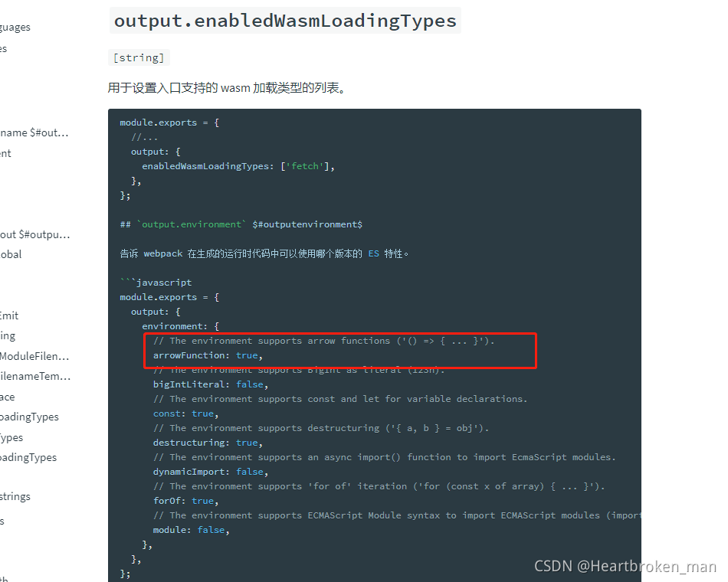Click the const and let comment line
Image resolution: width=728 pixels, height=582 pixels.
pyautogui.click(x=340, y=399)
